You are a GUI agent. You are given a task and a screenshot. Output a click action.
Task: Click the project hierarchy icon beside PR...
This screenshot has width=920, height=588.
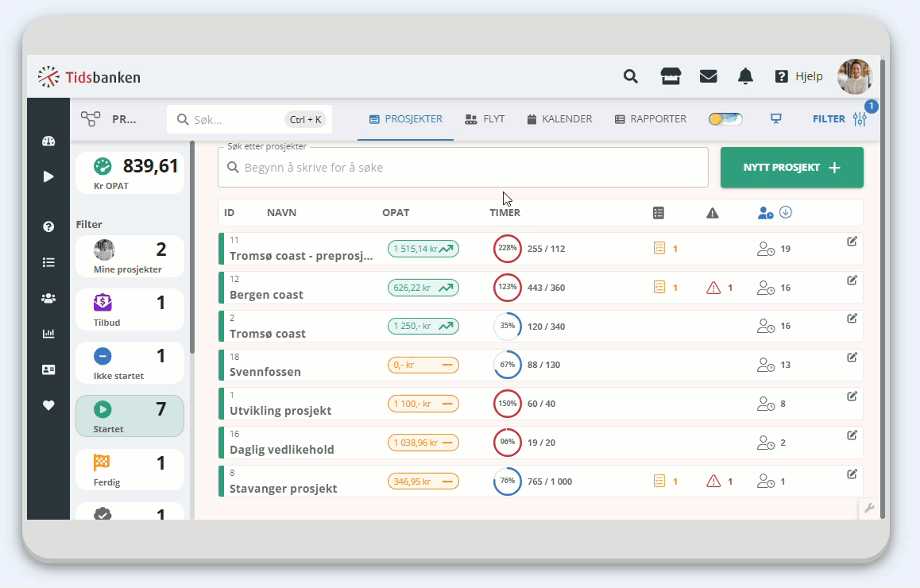(x=91, y=119)
